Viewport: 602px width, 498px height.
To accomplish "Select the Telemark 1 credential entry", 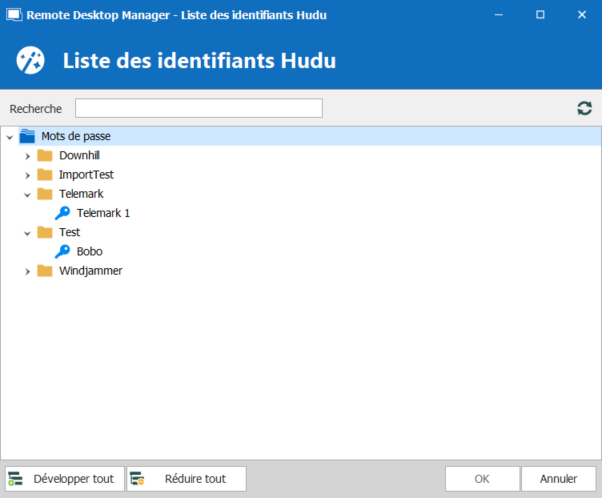I will [x=103, y=213].
